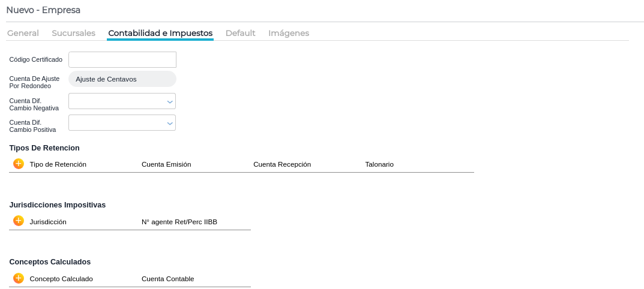644x289 pixels.
Task: Click the Tipo de Retención column header
Action: [58, 164]
